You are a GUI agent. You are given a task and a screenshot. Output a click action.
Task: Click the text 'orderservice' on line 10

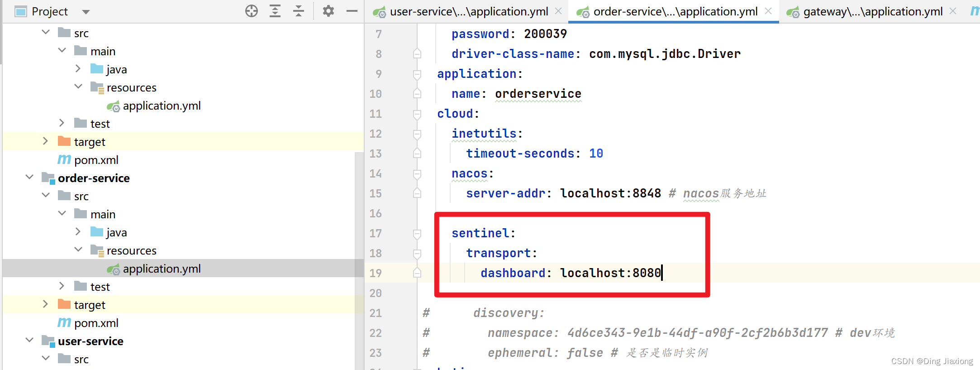[x=538, y=94]
